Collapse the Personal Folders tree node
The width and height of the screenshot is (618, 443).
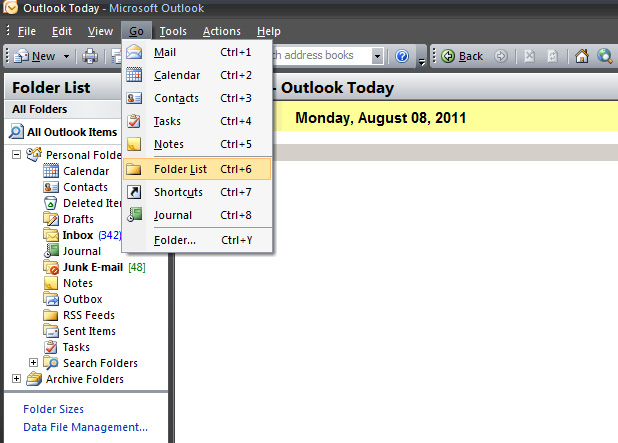click(16, 154)
